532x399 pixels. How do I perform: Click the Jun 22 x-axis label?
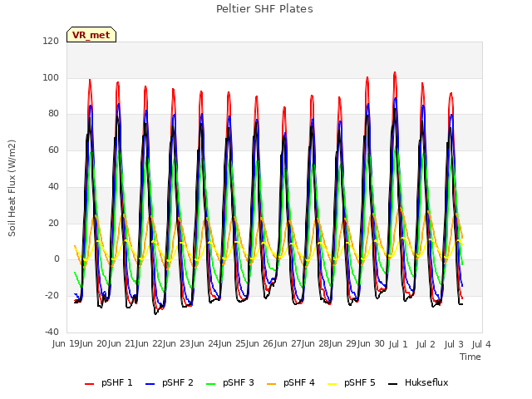[x=149, y=344]
